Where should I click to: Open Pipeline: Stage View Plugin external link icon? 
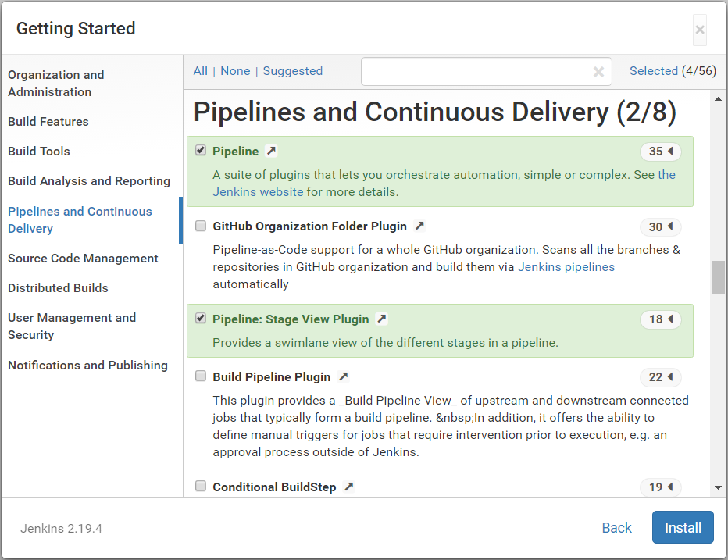point(382,319)
